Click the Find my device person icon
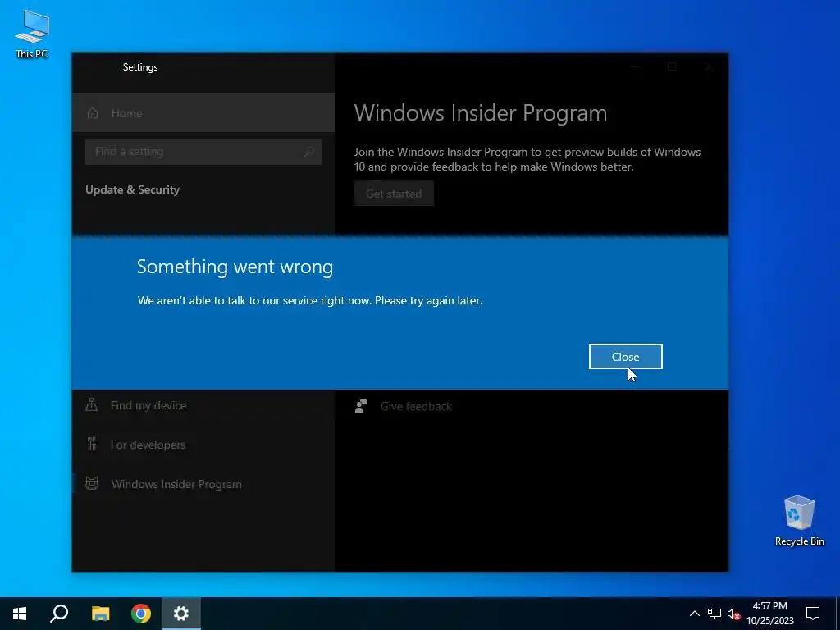Screen dimensions: 840x630 pos(92,404)
